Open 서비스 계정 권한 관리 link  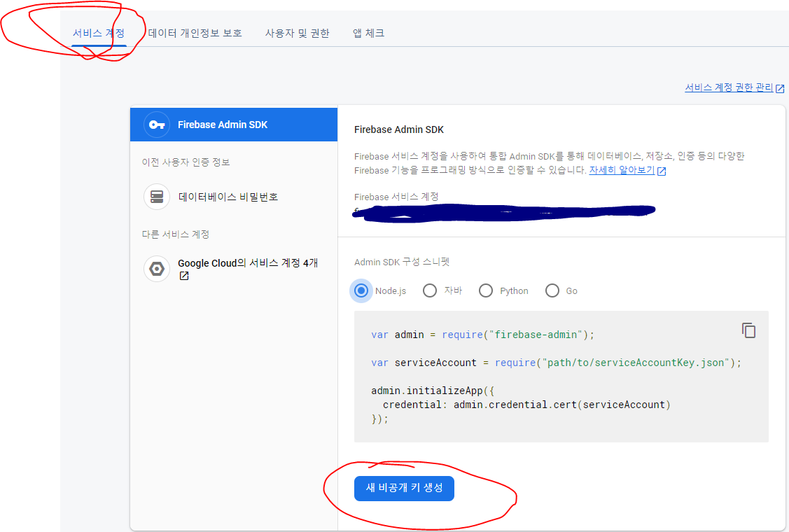pyautogui.click(x=729, y=87)
